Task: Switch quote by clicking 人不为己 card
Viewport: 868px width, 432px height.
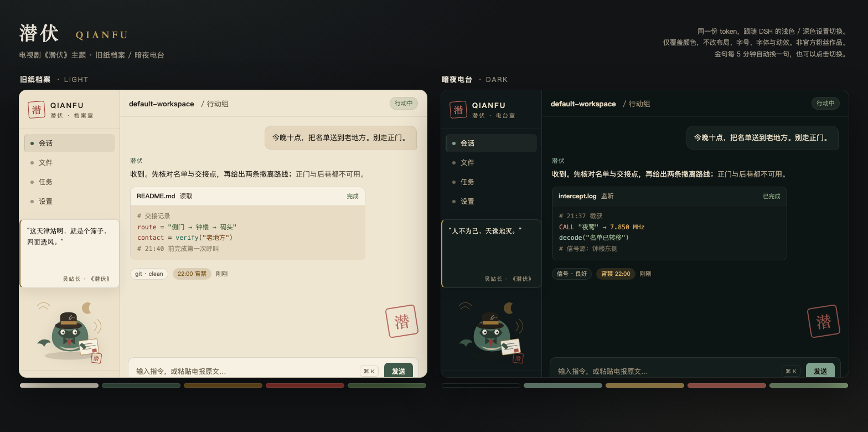Action: (x=491, y=254)
